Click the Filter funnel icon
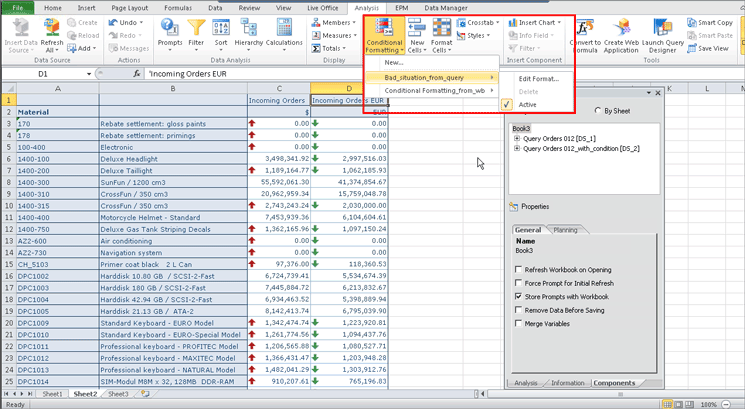Screen dimensions: 745x409 click(x=196, y=28)
